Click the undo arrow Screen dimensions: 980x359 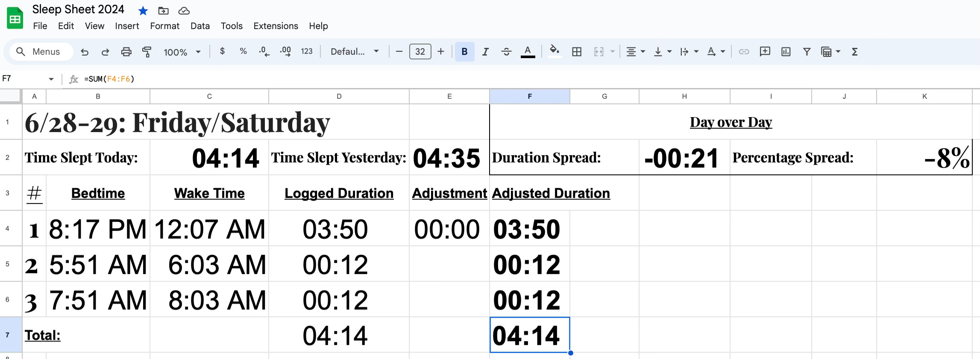pos(85,52)
